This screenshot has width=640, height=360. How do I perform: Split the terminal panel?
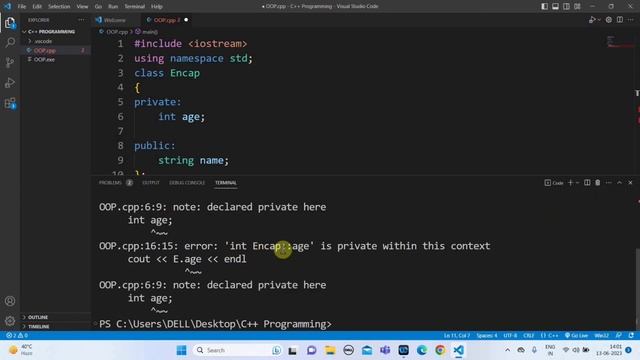point(587,182)
